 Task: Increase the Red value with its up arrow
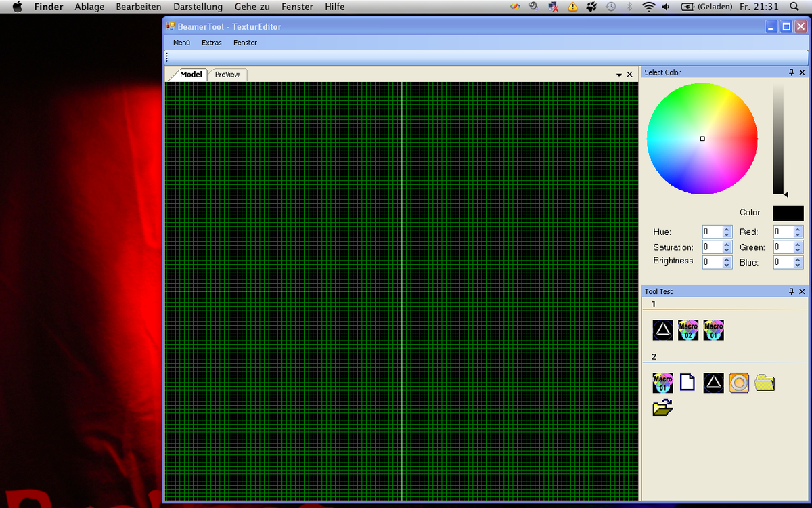(796, 228)
